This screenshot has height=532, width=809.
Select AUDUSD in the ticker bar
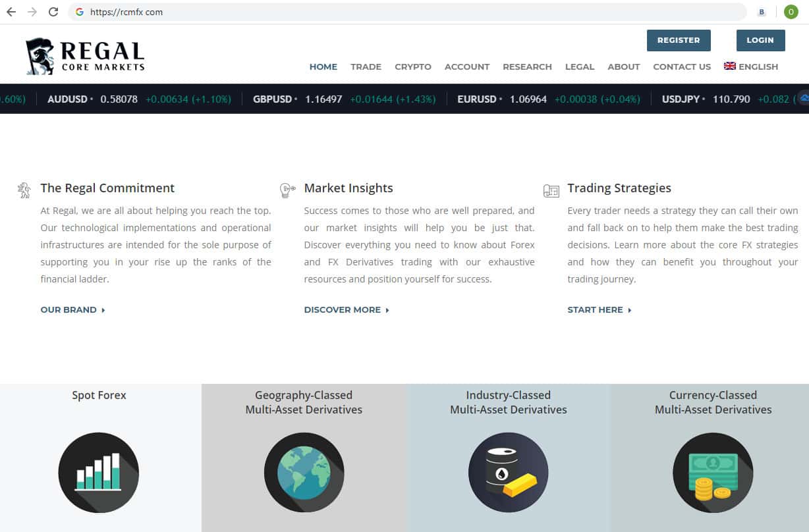(67, 99)
